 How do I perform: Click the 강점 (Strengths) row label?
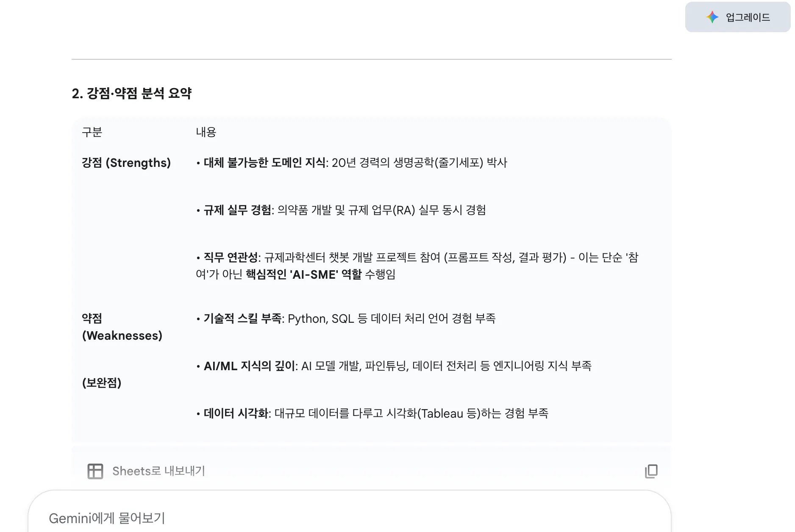[126, 163]
